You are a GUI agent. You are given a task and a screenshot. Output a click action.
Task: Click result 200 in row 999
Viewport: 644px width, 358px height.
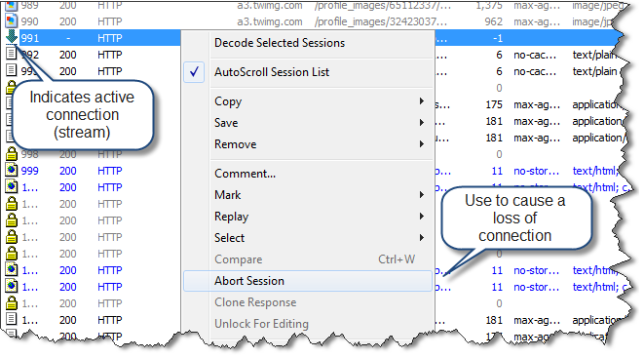point(68,171)
